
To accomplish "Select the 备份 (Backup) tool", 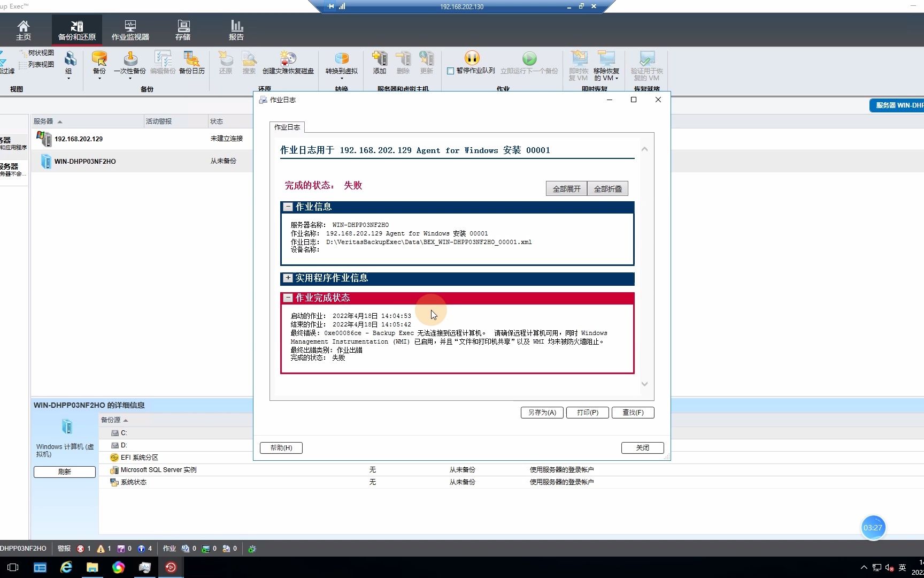I will [x=98, y=64].
